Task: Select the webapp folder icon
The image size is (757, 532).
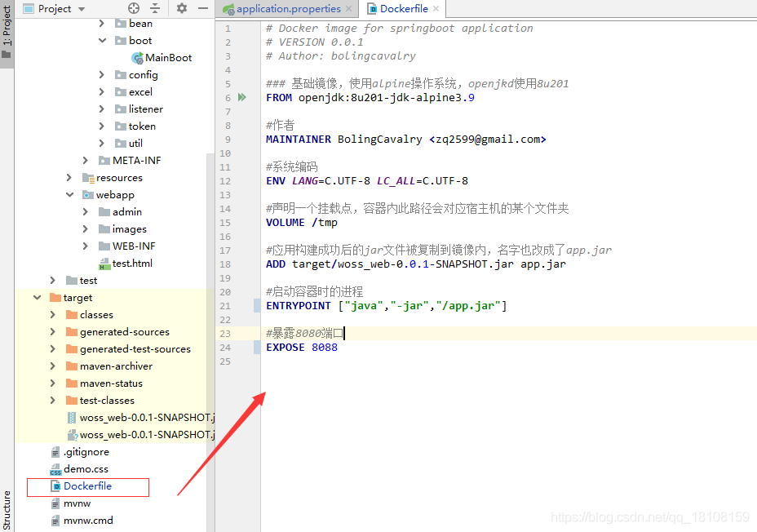Action: (88, 194)
